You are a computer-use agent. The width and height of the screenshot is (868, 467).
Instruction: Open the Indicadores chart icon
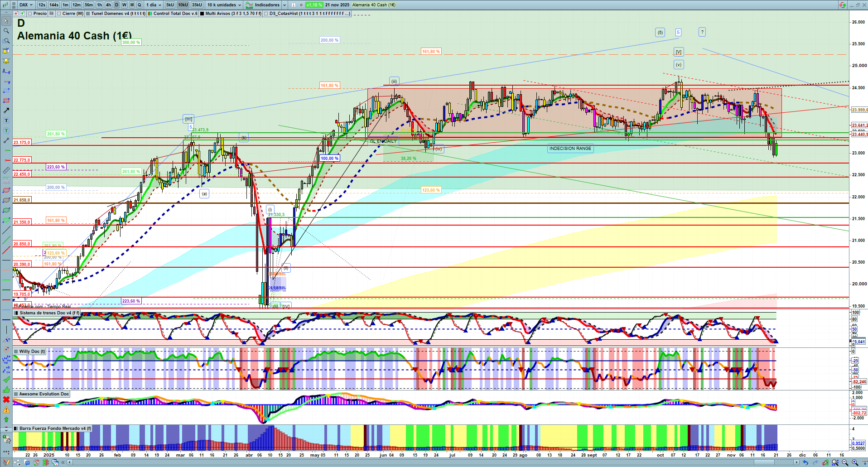click(x=249, y=5)
